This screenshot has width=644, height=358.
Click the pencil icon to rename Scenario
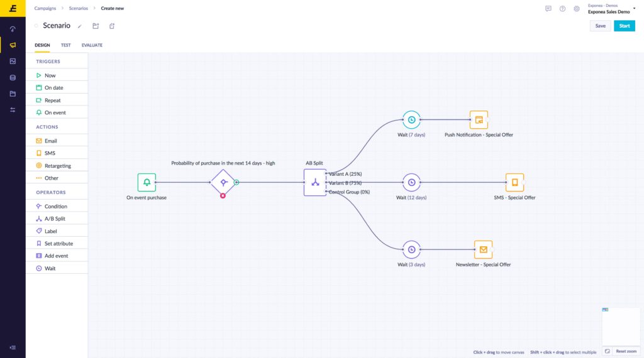point(80,26)
